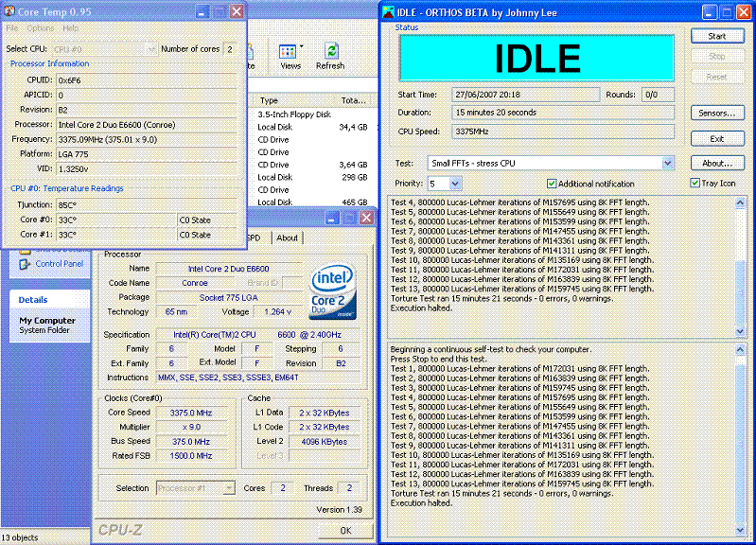Click the Level 2 cache value 4096 KBytes
756x545 pixels.
pos(324,441)
